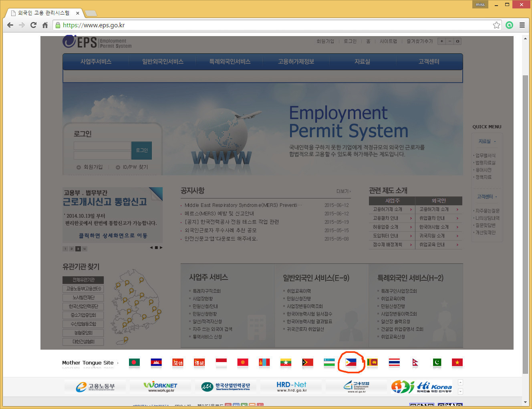Open the Indonesia flag language site
The width and height of the screenshot is (532, 409).
pos(221,362)
